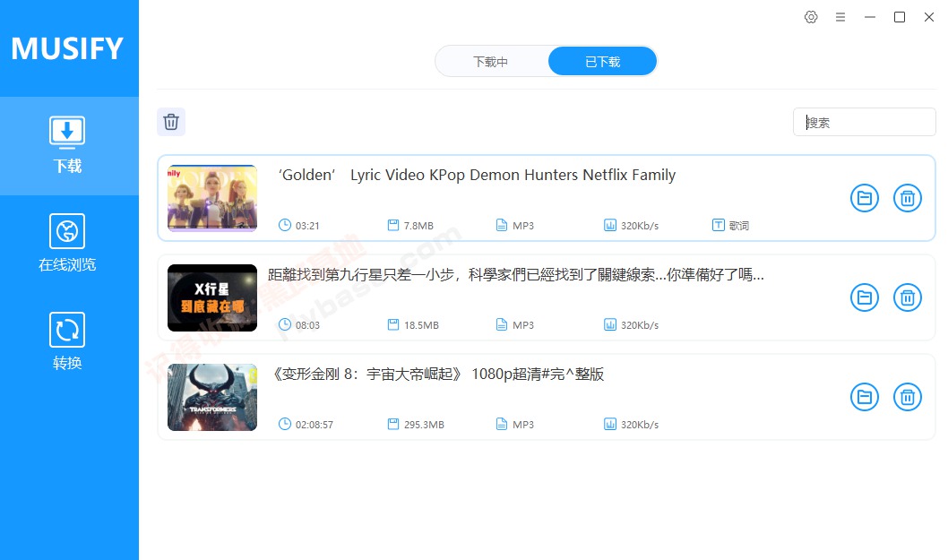Open the folder for the 变形金刚 download

click(x=864, y=397)
